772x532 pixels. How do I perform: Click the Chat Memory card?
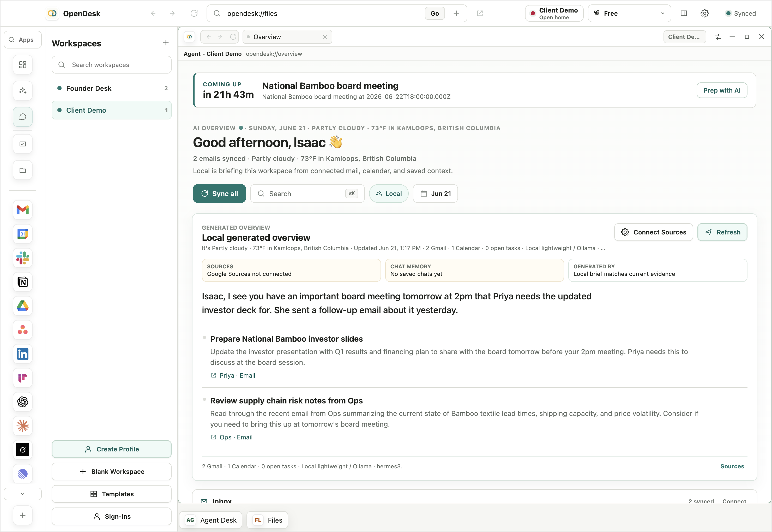coord(474,270)
